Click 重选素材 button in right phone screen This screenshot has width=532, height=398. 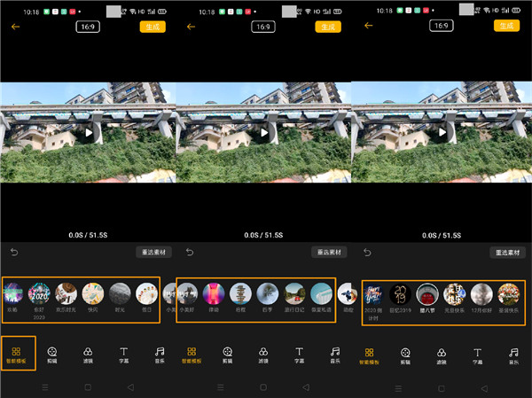pyautogui.click(x=507, y=253)
